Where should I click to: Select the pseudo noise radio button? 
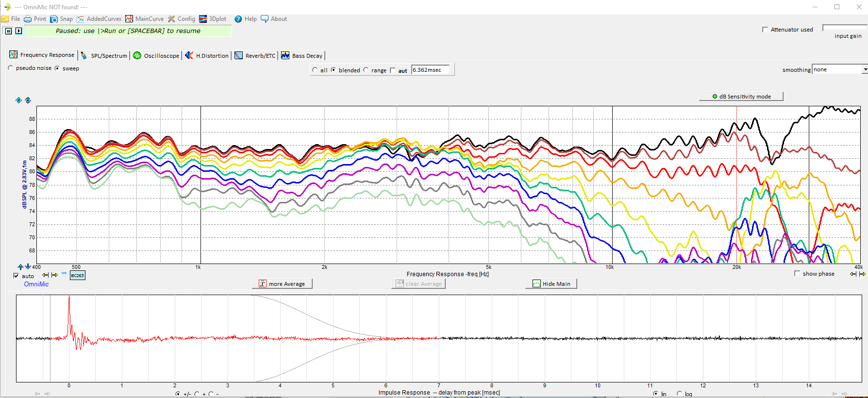click(11, 68)
